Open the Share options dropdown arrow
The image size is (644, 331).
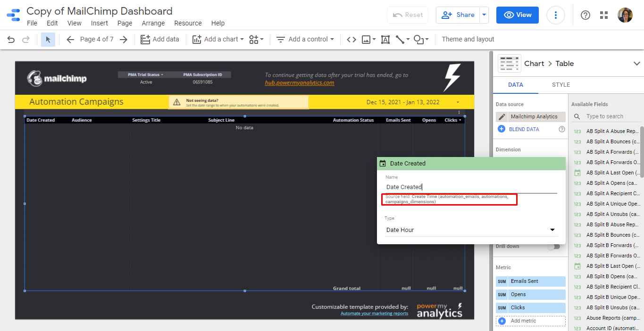484,15
